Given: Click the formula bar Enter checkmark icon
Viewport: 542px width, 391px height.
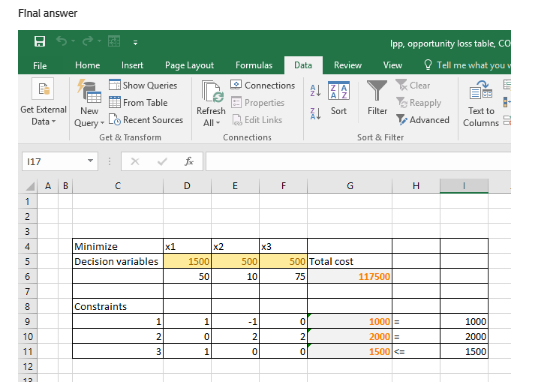Looking at the screenshot, I should (162, 161).
